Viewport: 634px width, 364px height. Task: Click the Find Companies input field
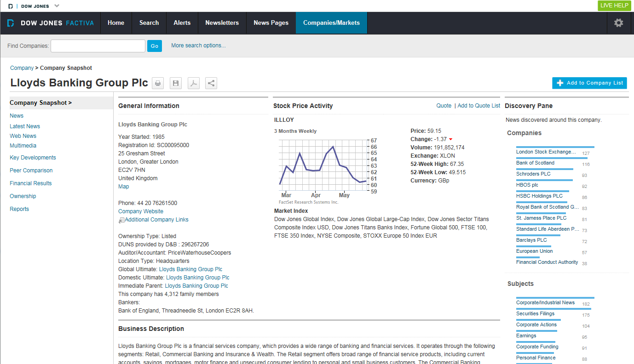(x=98, y=46)
